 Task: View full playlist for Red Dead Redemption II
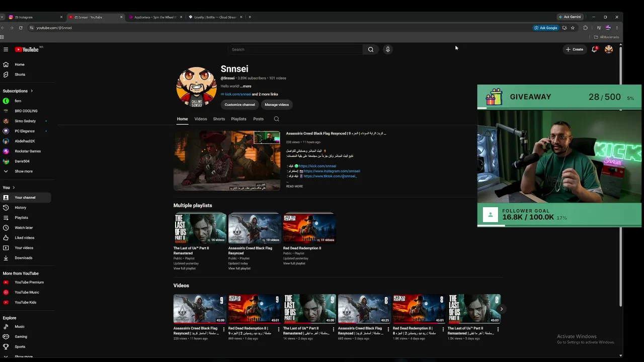[294, 263]
